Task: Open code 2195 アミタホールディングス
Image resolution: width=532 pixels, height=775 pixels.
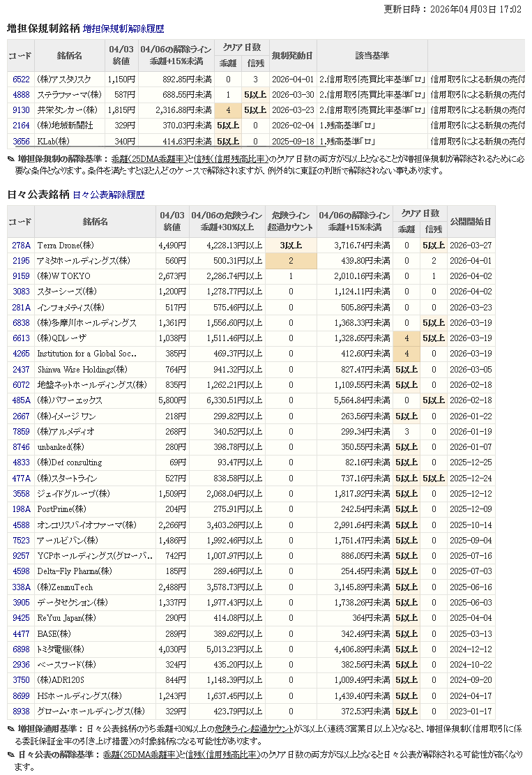Action: [21, 261]
